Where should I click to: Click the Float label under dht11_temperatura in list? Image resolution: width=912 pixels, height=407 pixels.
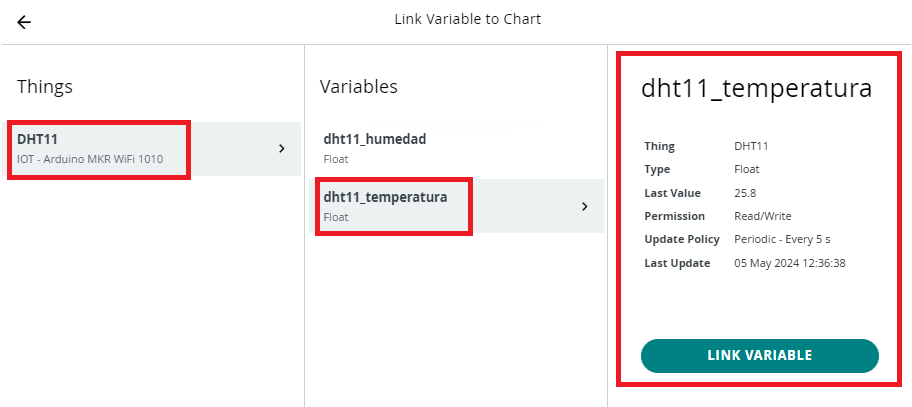pos(336,217)
